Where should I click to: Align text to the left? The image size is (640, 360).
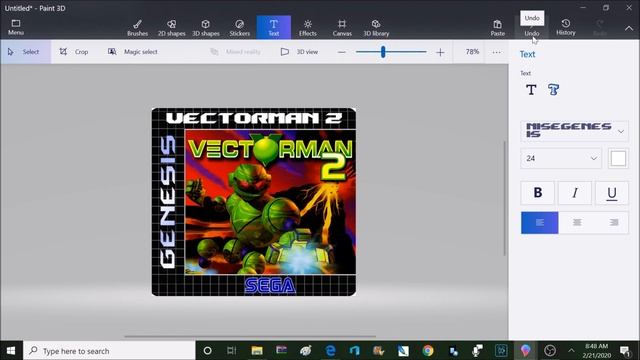point(540,222)
